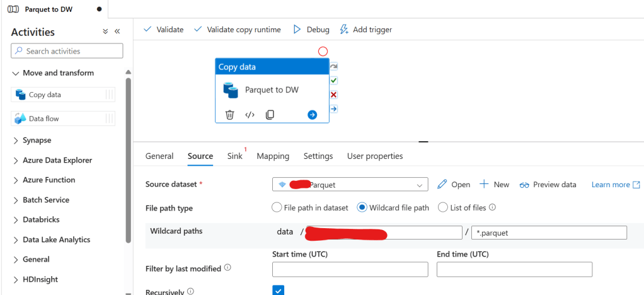Image resolution: width=644 pixels, height=295 pixels.
Task: Click the red failure X connector
Action: 334,95
